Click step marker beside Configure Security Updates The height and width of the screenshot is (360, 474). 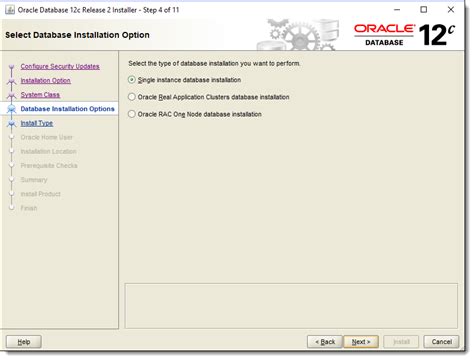pos(12,67)
